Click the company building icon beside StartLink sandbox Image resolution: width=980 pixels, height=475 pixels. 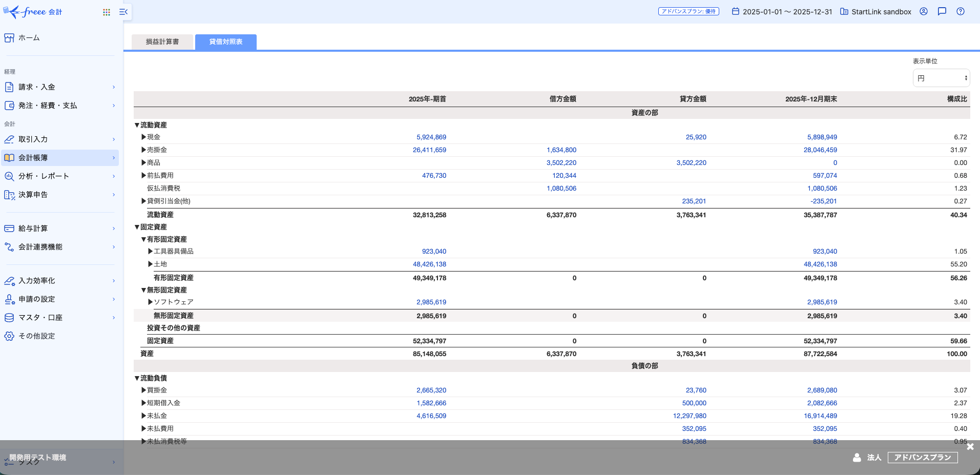tap(844, 11)
